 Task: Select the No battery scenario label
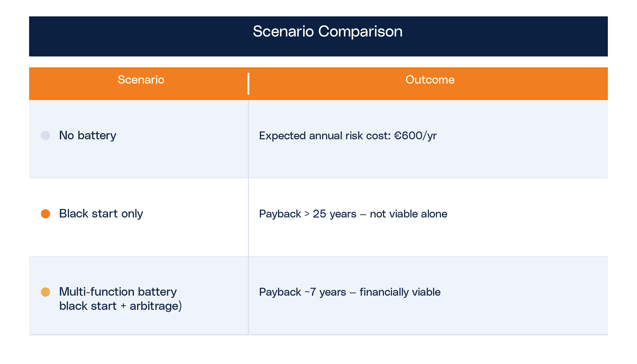(x=88, y=136)
